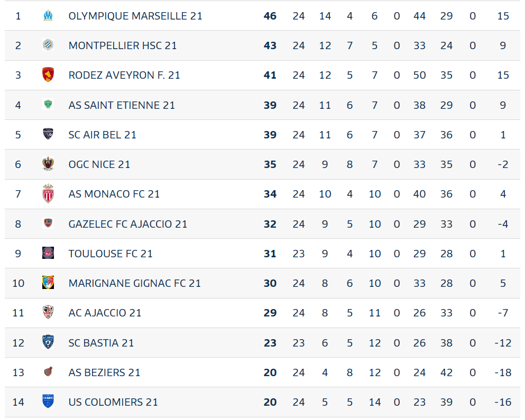The height and width of the screenshot is (420, 525).
Task: Open Rodez Aveyron red shield crest
Action: pyautogui.click(x=48, y=74)
